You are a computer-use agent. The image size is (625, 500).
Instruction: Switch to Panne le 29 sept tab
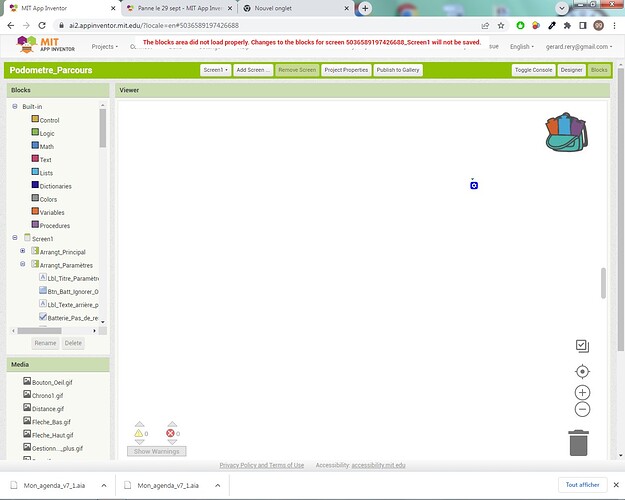click(179, 8)
